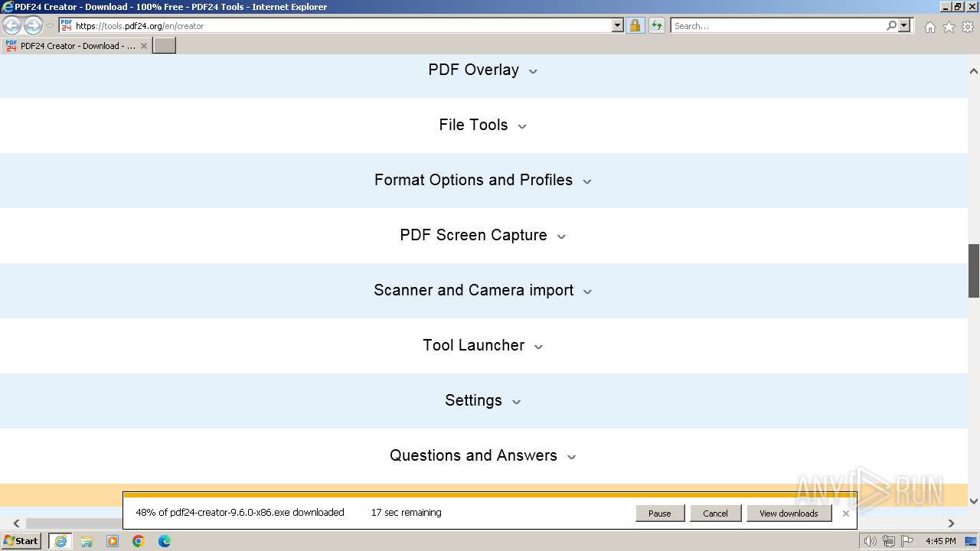The image size is (980, 551).
Task: Click Internet Explorer taskbar icon
Action: (x=60, y=541)
